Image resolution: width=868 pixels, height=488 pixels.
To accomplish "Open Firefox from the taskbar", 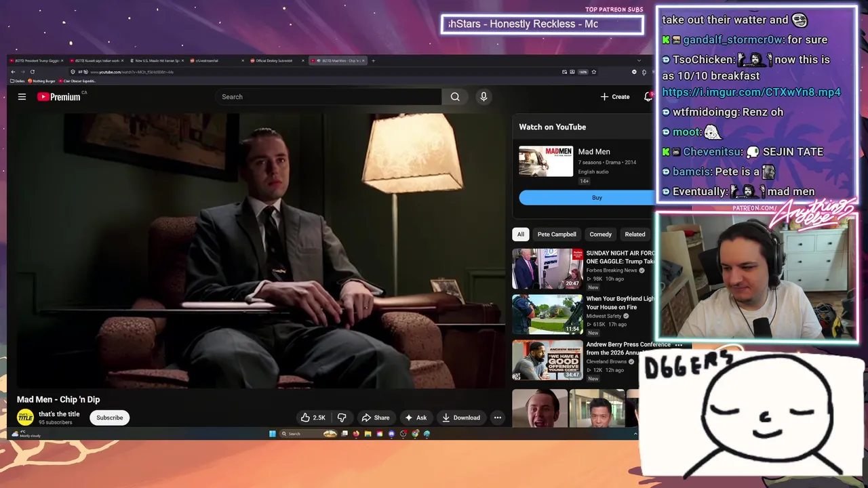I will point(356,434).
